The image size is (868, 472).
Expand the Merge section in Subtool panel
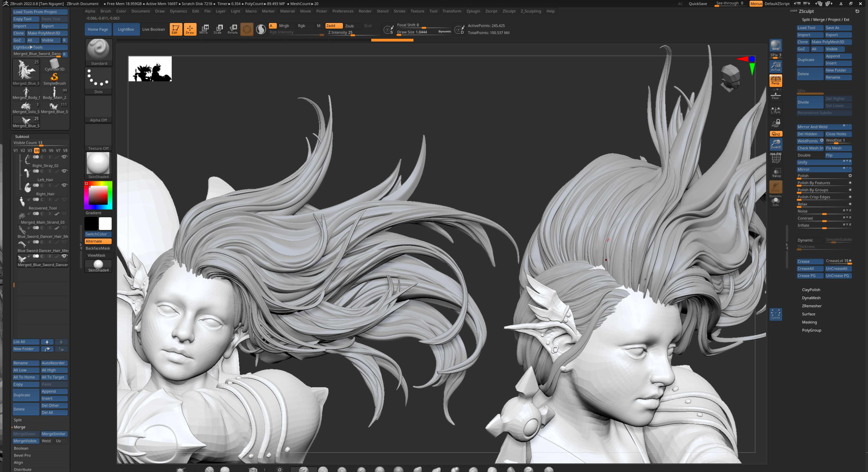pyautogui.click(x=20, y=427)
